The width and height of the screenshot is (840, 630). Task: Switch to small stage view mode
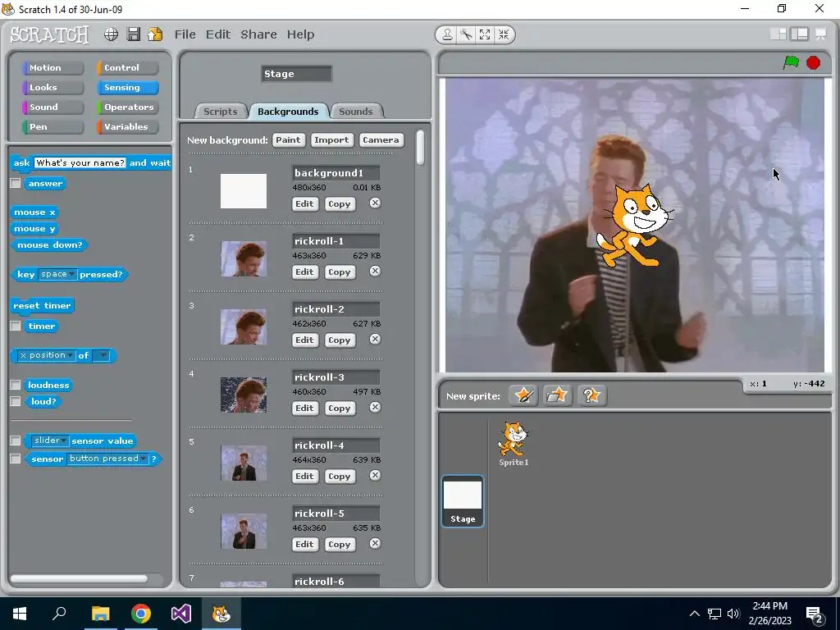(x=778, y=34)
